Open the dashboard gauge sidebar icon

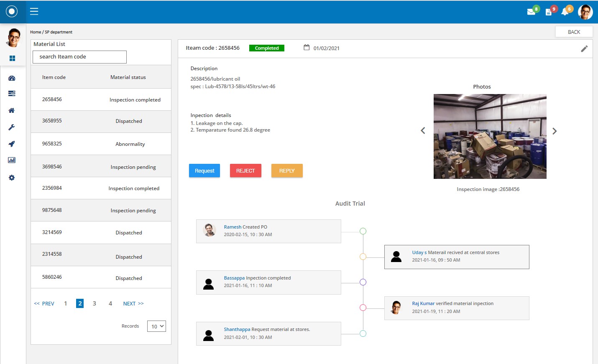tap(12, 78)
